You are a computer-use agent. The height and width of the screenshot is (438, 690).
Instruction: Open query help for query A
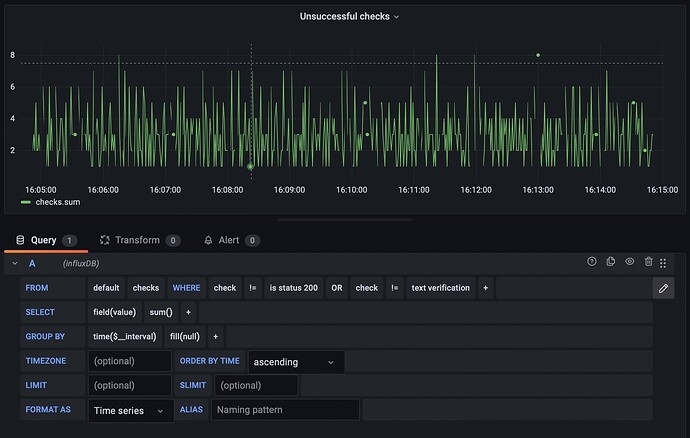click(x=592, y=262)
